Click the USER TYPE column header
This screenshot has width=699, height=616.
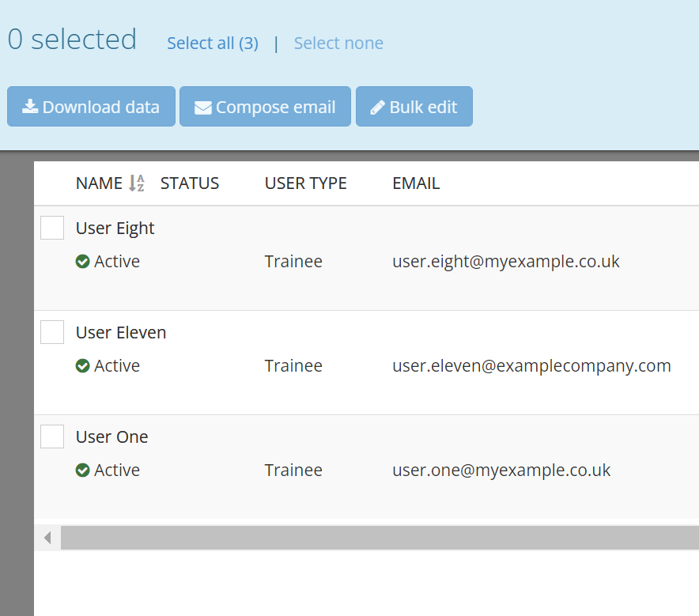pyautogui.click(x=306, y=183)
